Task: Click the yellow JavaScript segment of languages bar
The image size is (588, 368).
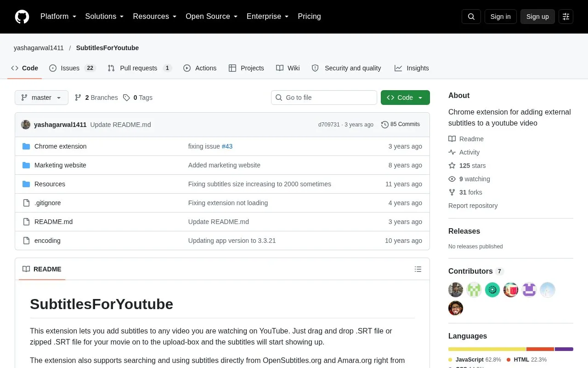Action: click(x=487, y=349)
